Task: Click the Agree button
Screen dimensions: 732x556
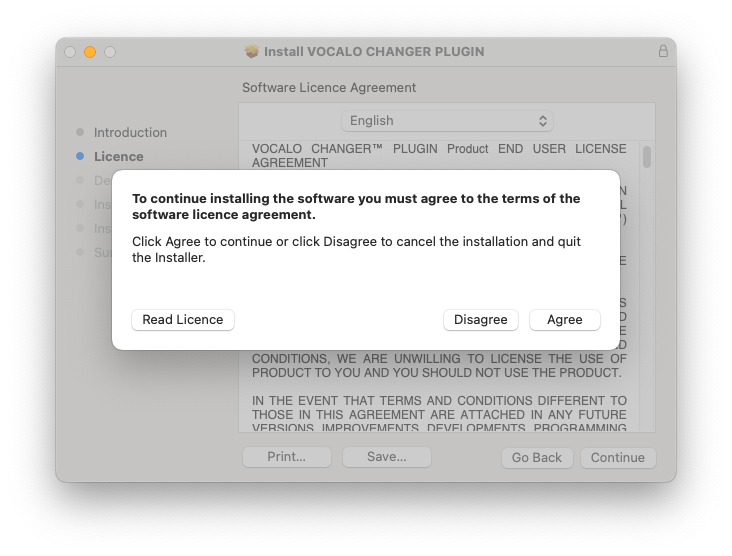Action: point(564,320)
